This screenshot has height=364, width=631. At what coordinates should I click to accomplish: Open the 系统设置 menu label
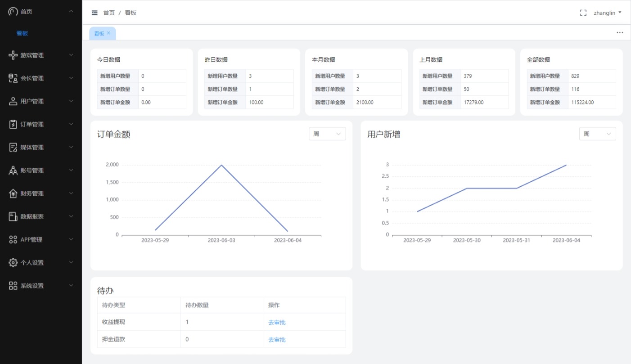[x=32, y=286]
